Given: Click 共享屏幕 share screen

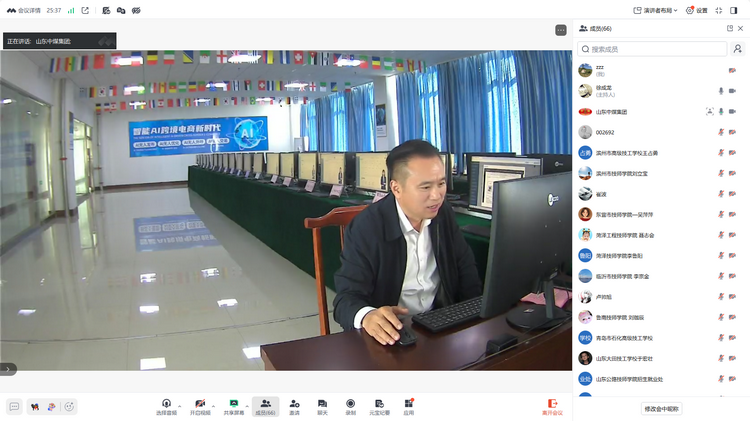Looking at the screenshot, I should coord(233,407).
